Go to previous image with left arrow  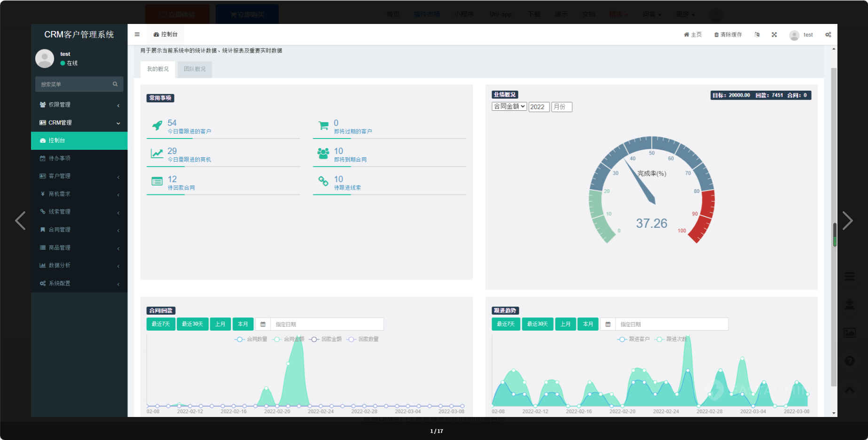pyautogui.click(x=20, y=221)
